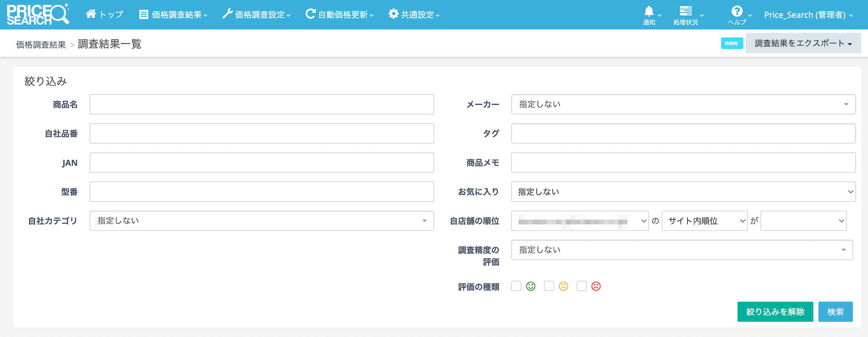
Task: Click the orange neutral face icon
Action: tap(563, 286)
